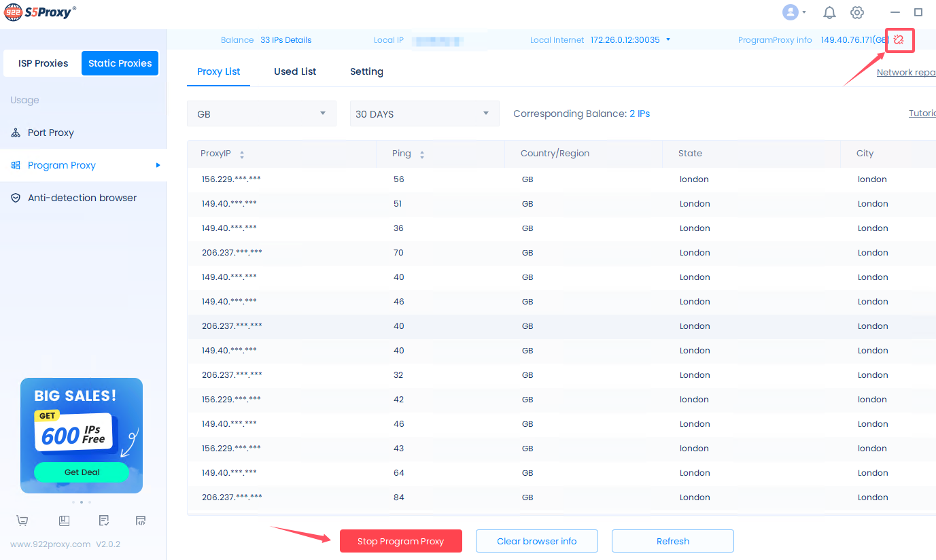Screen dimensions: 936x560
Task: Select Anti-detection browser in the sidebar
Action: click(82, 198)
